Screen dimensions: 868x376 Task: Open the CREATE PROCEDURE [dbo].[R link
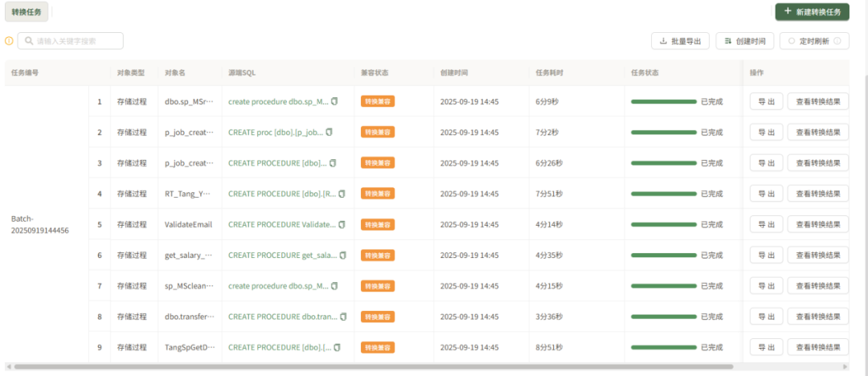coord(282,194)
